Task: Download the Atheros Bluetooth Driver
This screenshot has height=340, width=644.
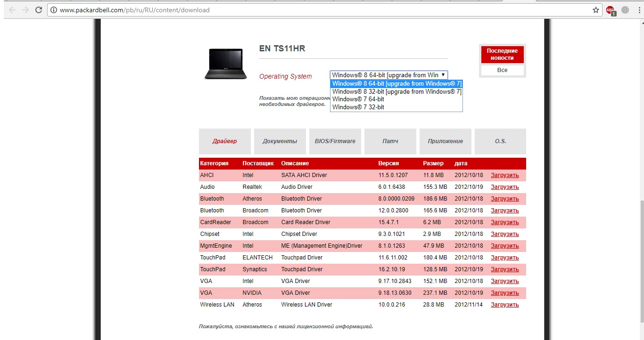Action: pyautogui.click(x=504, y=199)
